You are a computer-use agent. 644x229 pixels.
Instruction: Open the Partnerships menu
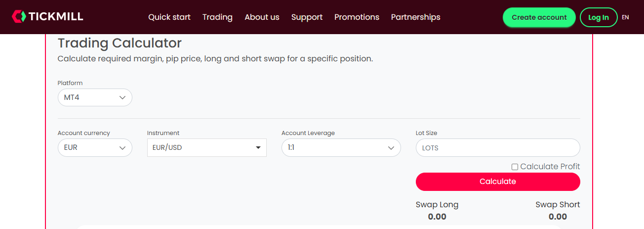[415, 17]
